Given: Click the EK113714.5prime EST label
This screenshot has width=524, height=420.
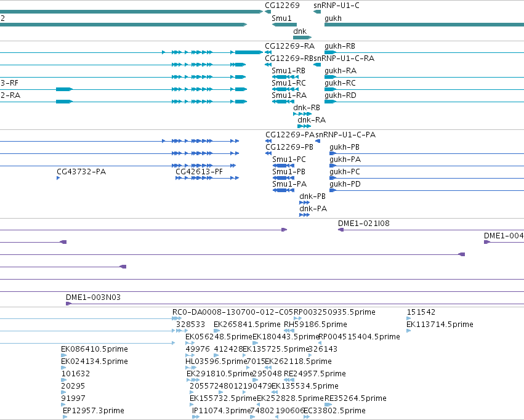Looking at the screenshot, I should (x=440, y=325).
